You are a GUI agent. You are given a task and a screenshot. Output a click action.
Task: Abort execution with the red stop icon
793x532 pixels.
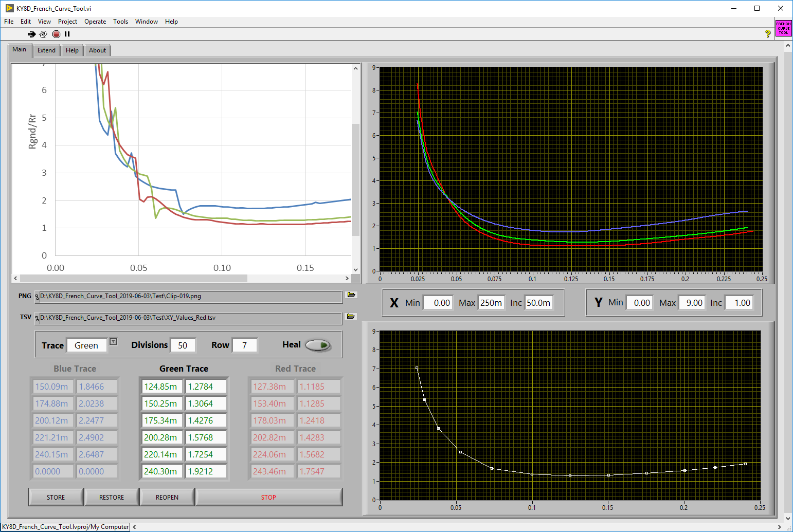(x=56, y=34)
